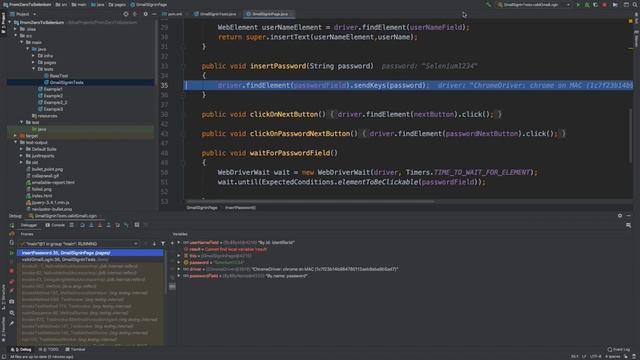640x360 pixels.
Task: Click the add watch plus icon in Variables
Action: click(172, 243)
